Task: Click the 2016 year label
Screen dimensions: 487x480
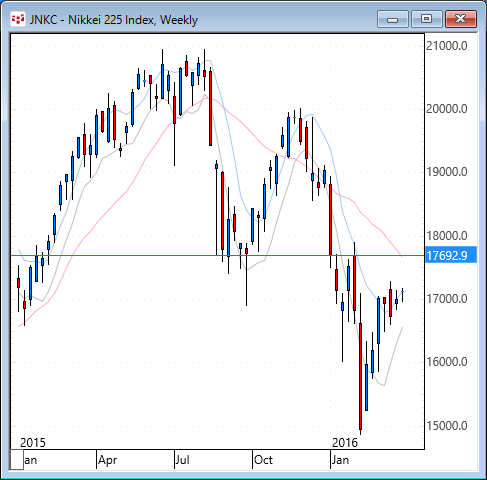Action: point(345,443)
